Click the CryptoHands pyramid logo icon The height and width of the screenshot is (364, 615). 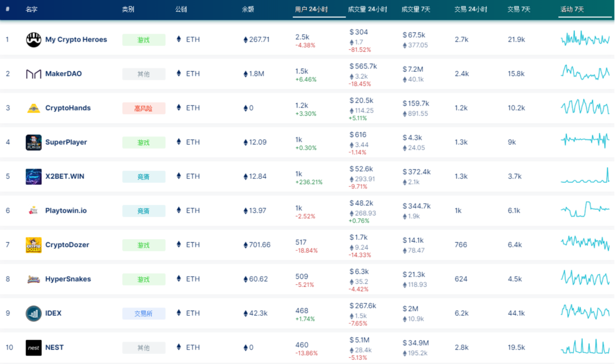point(34,108)
